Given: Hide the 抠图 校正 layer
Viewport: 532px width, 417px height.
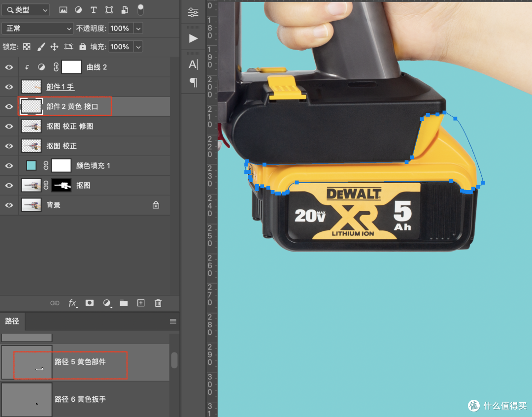Looking at the screenshot, I should tap(9, 146).
